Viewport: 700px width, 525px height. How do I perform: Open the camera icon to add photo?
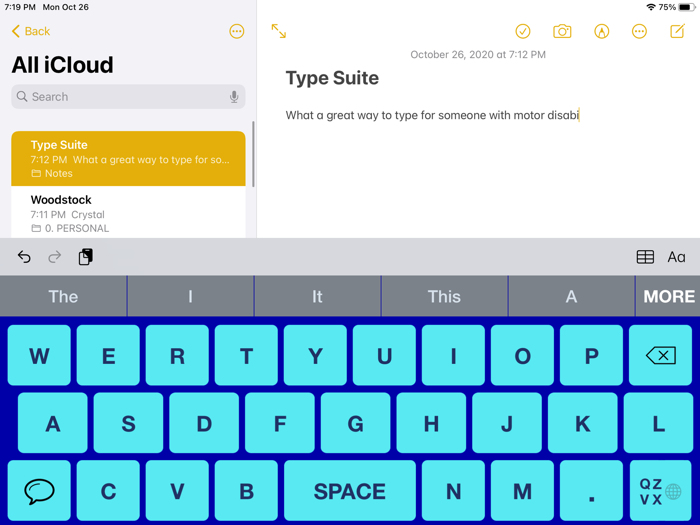tap(562, 31)
